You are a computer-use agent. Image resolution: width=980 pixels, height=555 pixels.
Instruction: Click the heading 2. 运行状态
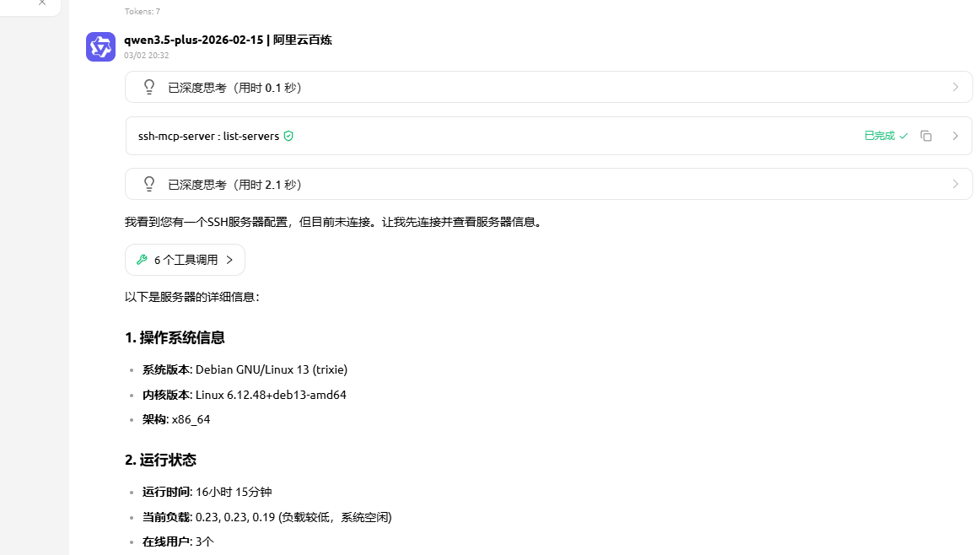point(160,460)
